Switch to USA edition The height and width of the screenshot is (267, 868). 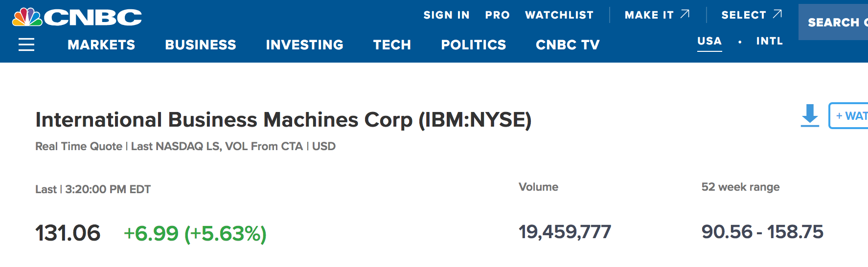709,41
